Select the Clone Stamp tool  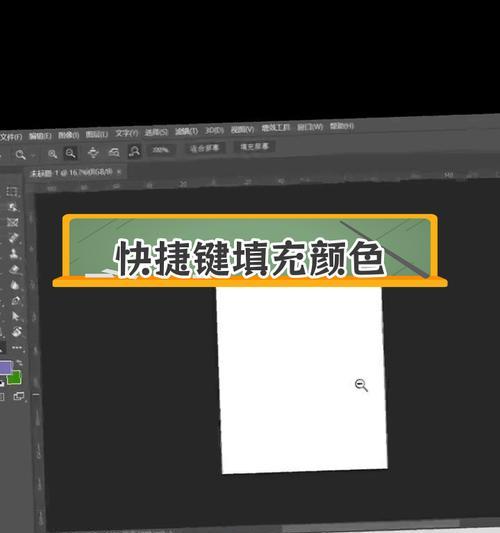(14, 253)
